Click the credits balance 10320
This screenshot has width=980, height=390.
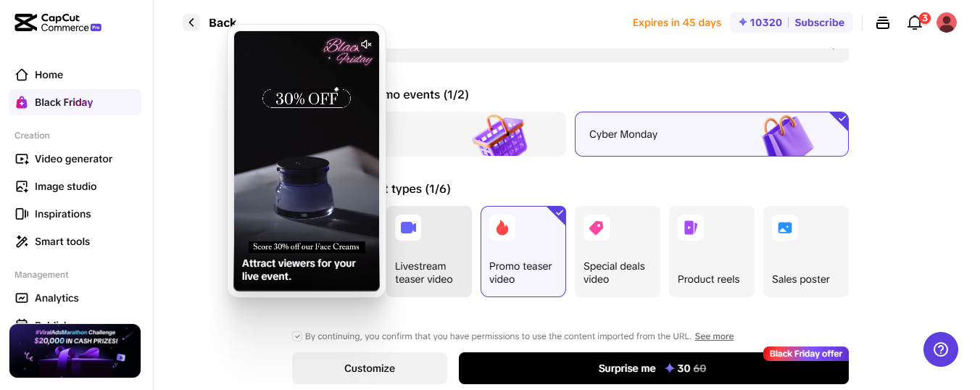[760, 22]
